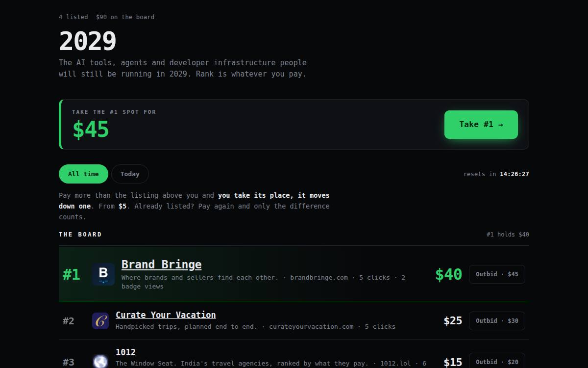Click the Brand Bringe "B" logo icon
The image size is (588, 368).
pos(103,274)
